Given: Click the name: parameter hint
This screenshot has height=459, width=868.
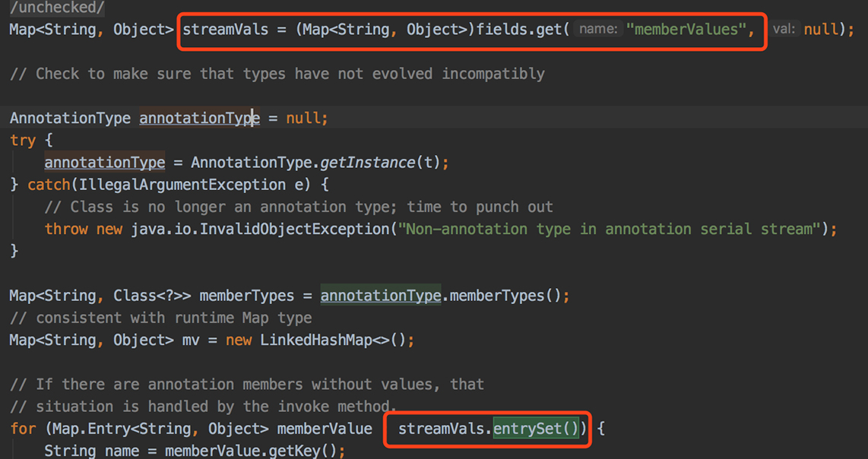Looking at the screenshot, I should coord(597,30).
